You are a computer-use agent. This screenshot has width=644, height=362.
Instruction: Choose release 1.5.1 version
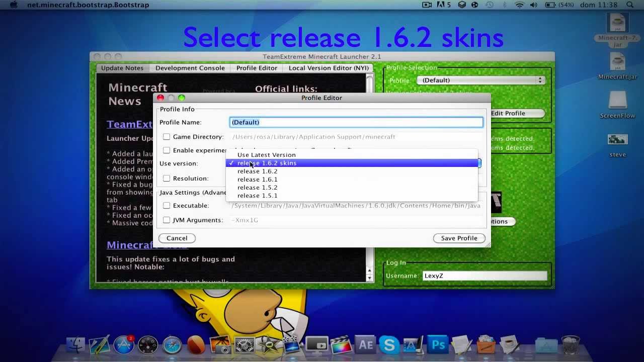click(352, 195)
